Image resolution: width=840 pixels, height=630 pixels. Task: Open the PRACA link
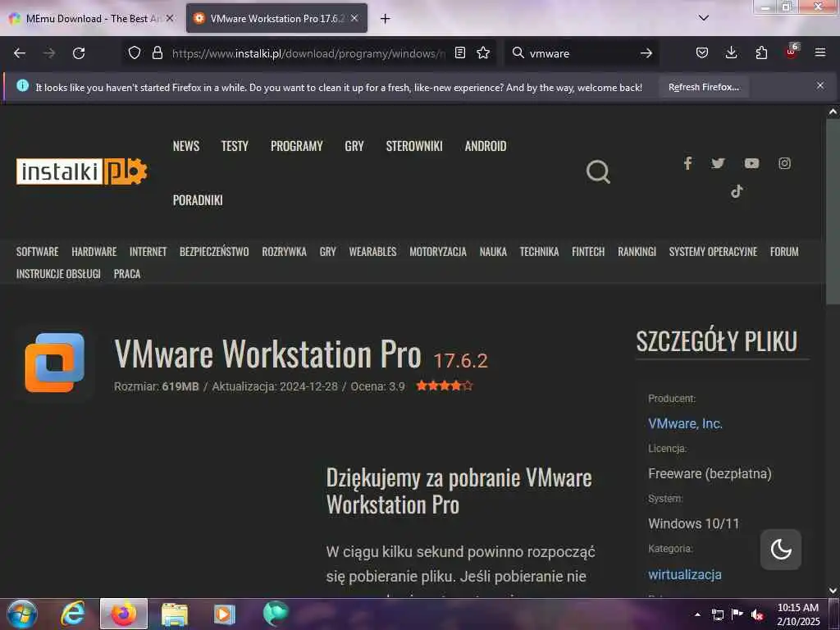[x=127, y=274]
